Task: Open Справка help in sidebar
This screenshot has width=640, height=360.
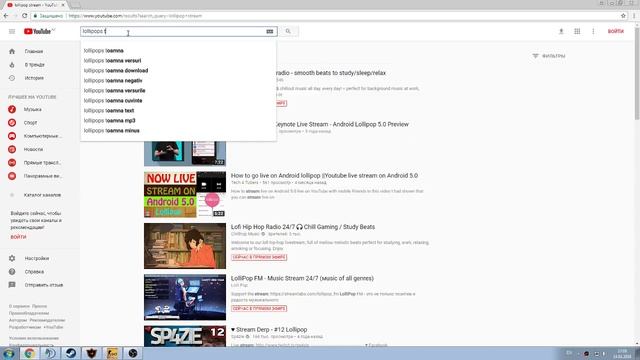Action: [x=40, y=271]
